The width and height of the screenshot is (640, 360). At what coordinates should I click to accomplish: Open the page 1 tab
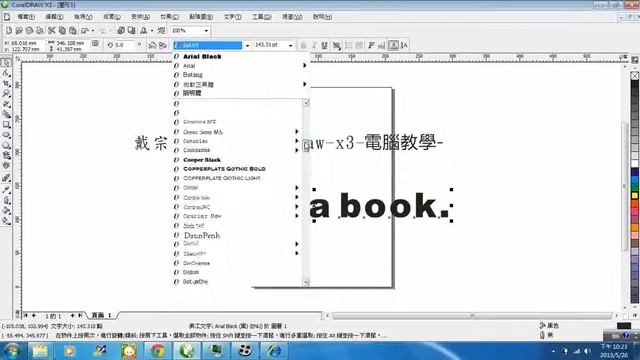pyautogui.click(x=101, y=316)
